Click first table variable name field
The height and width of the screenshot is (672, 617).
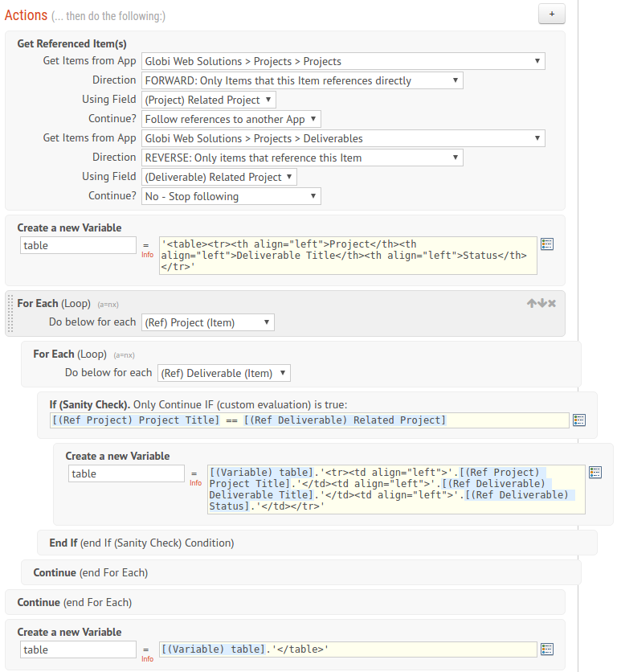tap(78, 245)
